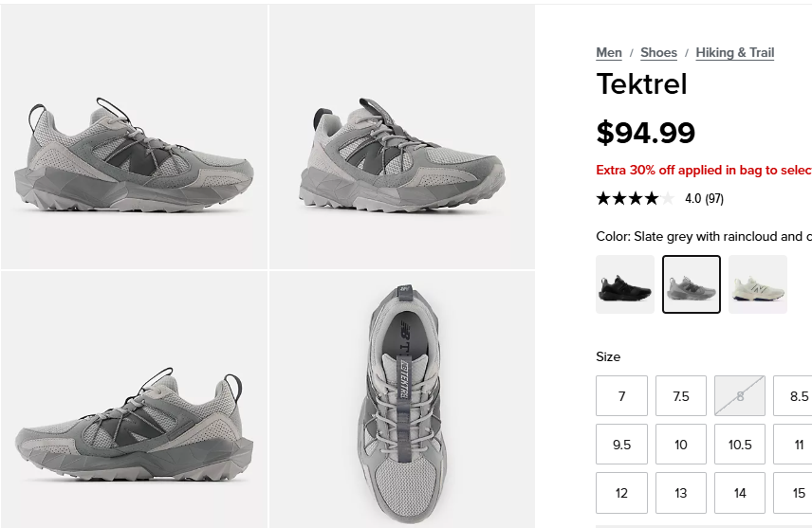The height and width of the screenshot is (528, 812).
Task: Enlarge the angled front shoe image
Action: pos(402,137)
